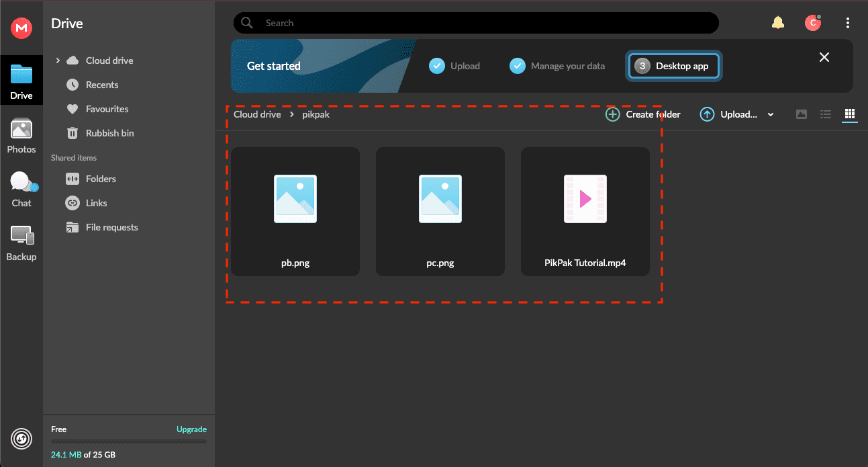Click the pikpak breadcrumb
The image size is (868, 467).
click(x=316, y=114)
